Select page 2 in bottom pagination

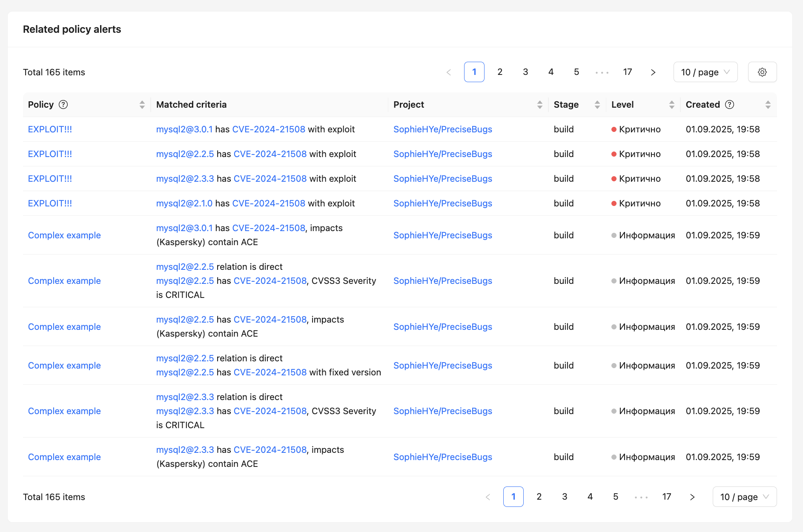(539, 497)
